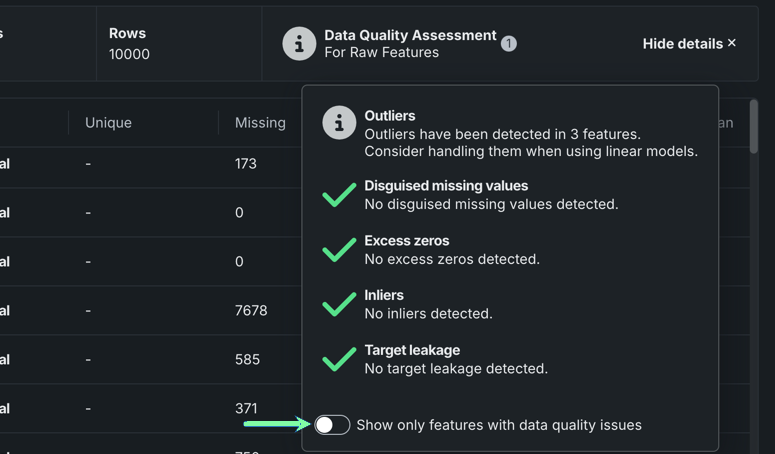Close details with the X icon
This screenshot has width=775, height=454.
(x=732, y=43)
